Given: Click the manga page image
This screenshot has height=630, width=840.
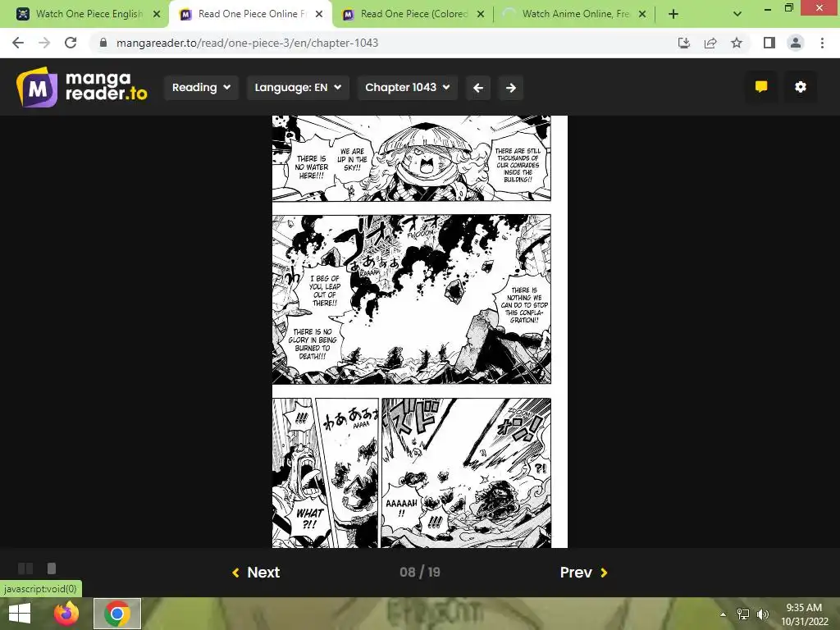Looking at the screenshot, I should 419,331.
